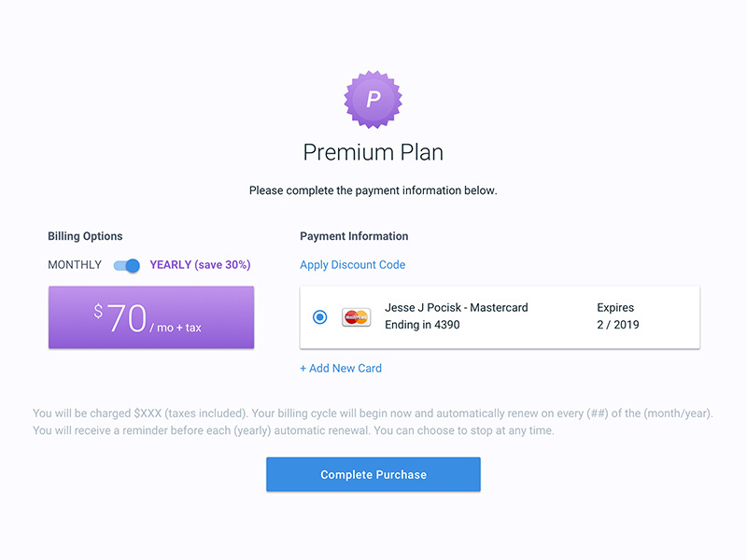Image resolution: width=747 pixels, height=560 pixels.
Task: Click the MONTHLY billing label
Action: coord(75,265)
